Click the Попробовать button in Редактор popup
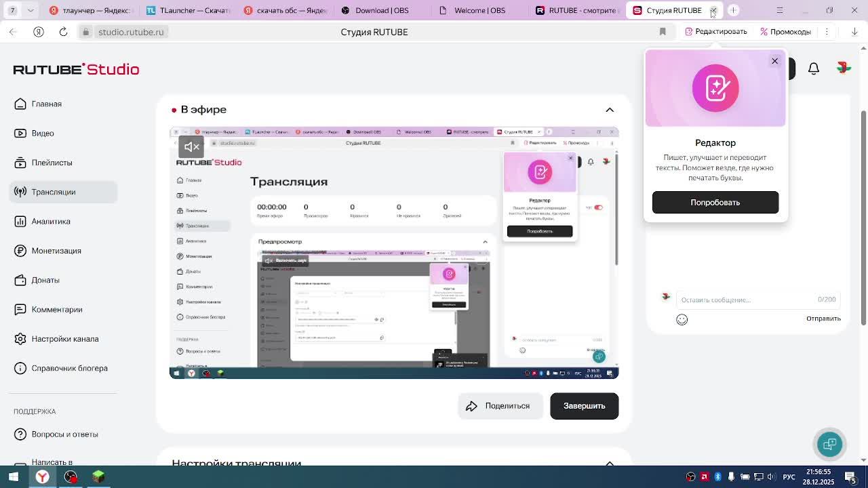The height and width of the screenshot is (488, 868). [715, 203]
